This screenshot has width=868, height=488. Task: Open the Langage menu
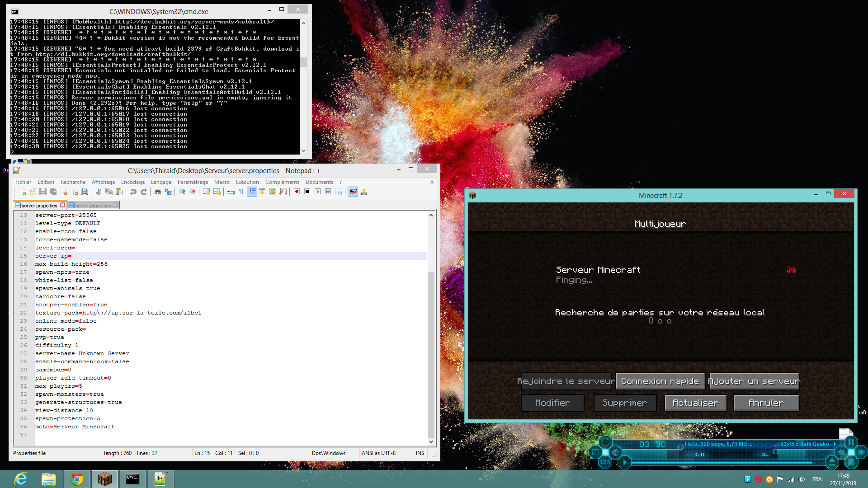click(161, 182)
